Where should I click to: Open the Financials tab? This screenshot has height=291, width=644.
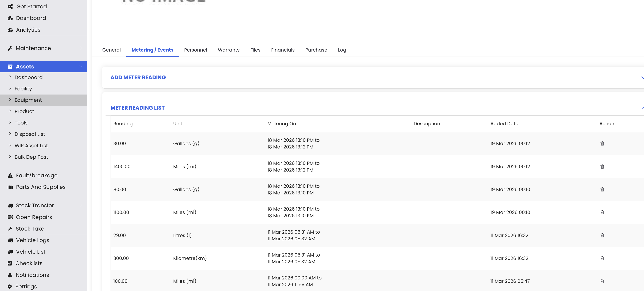283,50
